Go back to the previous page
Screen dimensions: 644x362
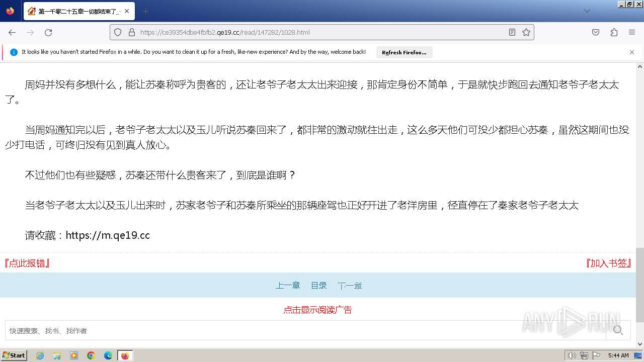(12, 32)
